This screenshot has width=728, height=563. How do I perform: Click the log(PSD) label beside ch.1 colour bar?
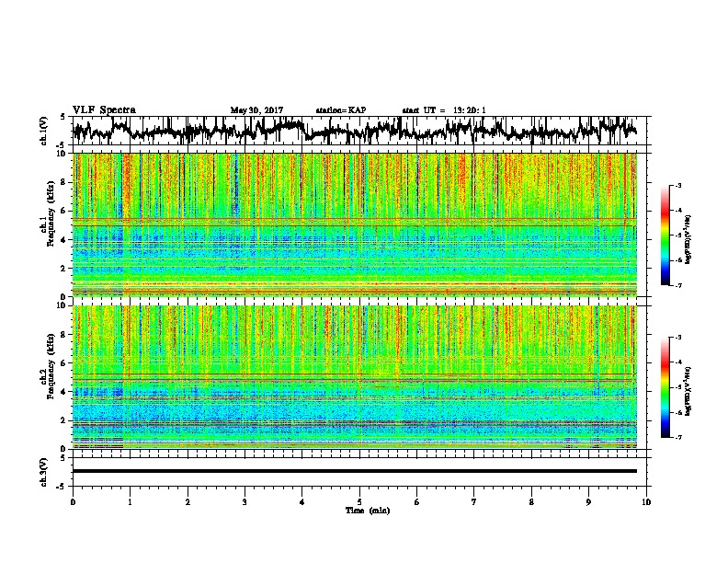(x=688, y=240)
